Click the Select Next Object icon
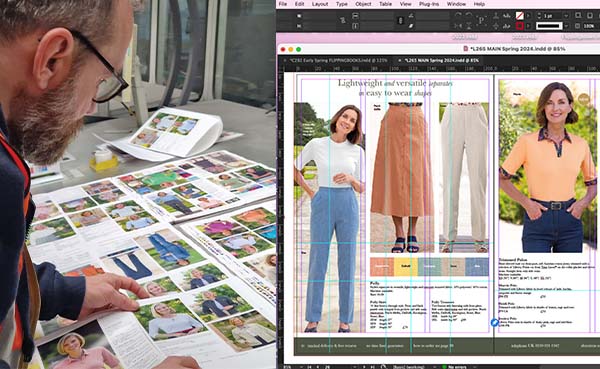Image resolution: width=600 pixels, height=369 pixels. tap(507, 26)
